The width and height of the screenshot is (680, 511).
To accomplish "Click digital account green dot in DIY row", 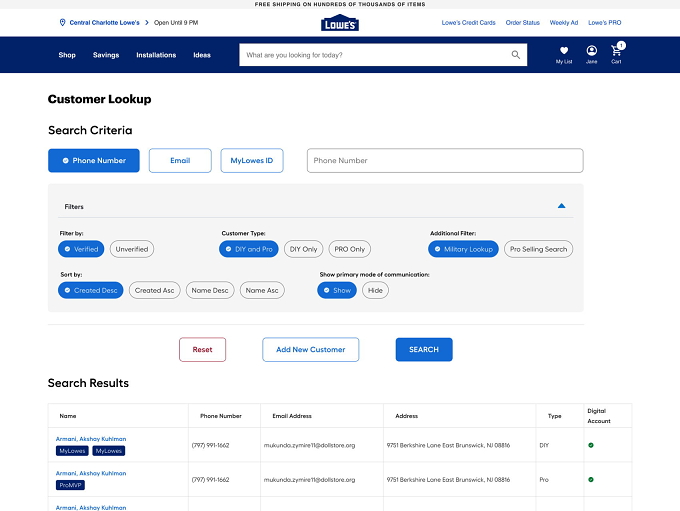I will (x=591, y=445).
